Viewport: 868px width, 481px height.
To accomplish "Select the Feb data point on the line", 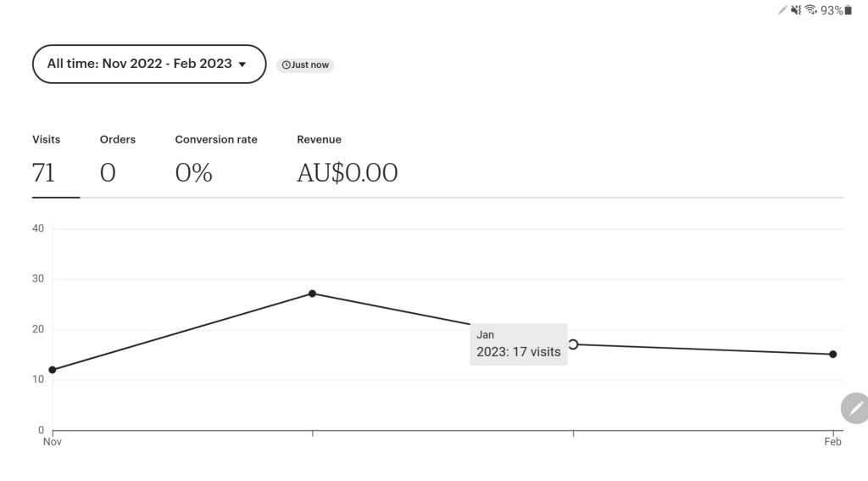I will [x=833, y=355].
